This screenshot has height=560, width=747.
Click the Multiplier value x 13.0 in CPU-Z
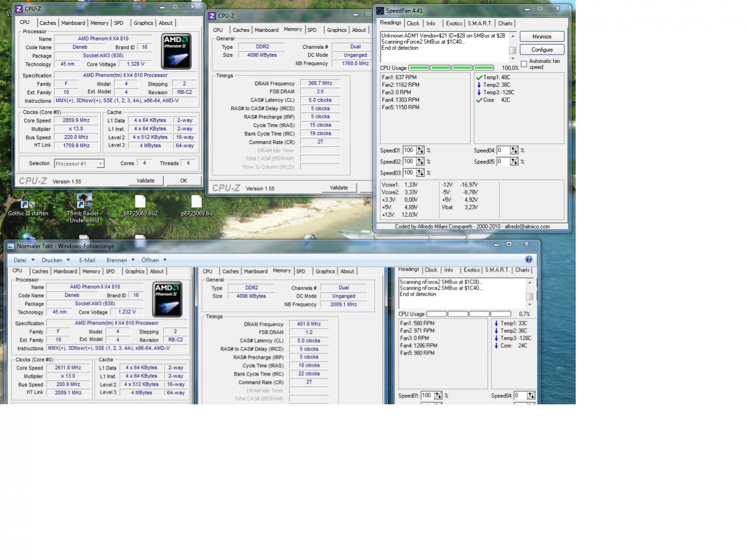coord(76,129)
